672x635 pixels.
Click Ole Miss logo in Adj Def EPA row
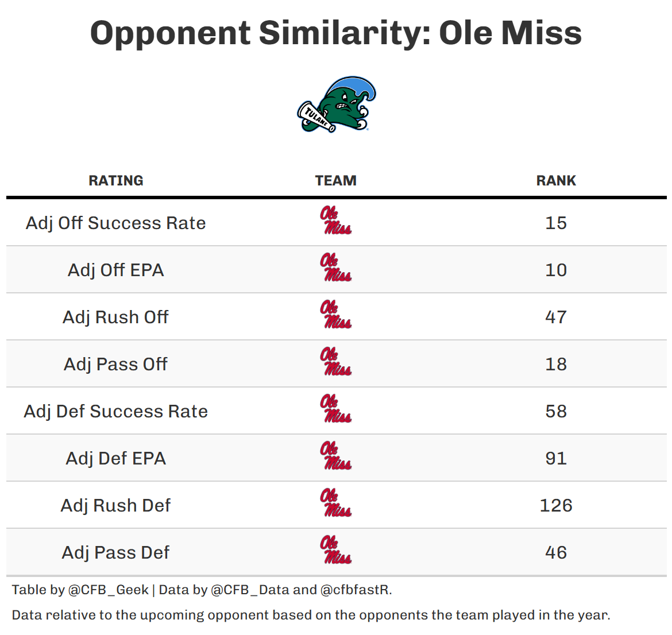tap(336, 456)
